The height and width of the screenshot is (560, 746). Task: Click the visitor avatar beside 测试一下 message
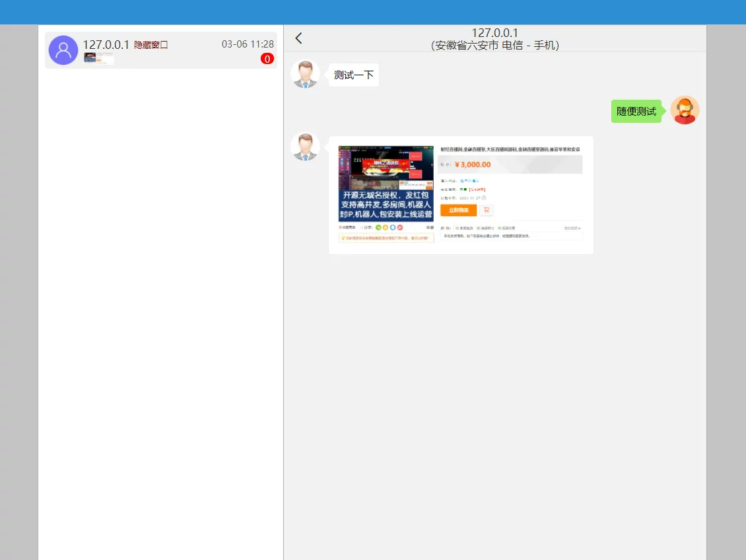pyautogui.click(x=305, y=74)
